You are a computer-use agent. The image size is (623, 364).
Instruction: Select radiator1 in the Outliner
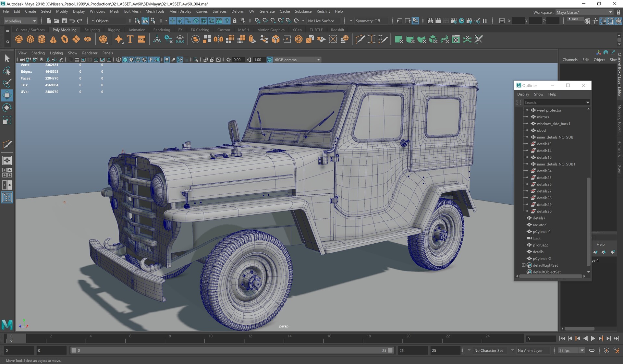pos(540,225)
